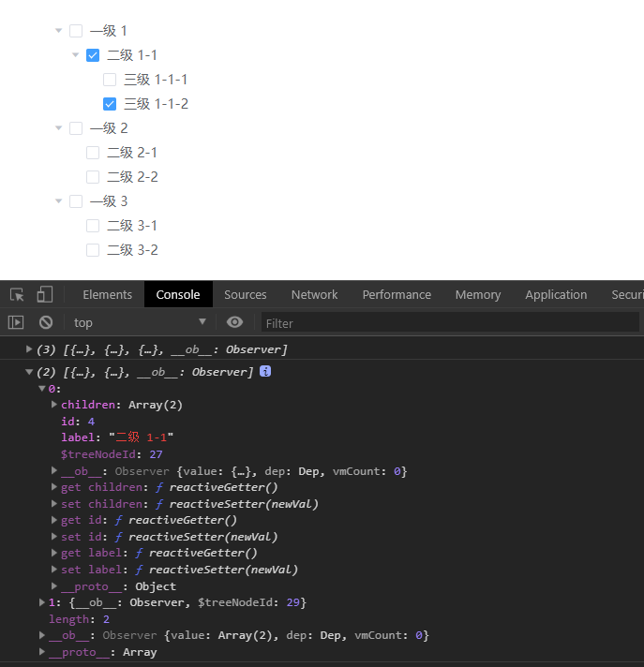
Task: Open live expression eye icon
Action: pyautogui.click(x=234, y=322)
